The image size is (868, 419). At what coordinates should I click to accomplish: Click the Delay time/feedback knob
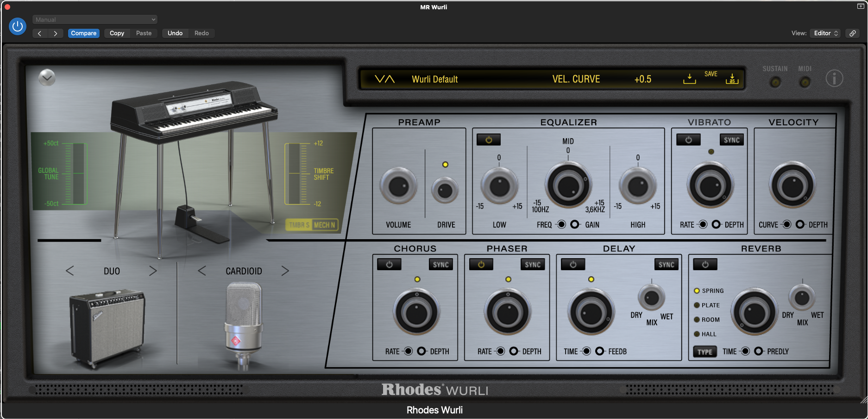(x=591, y=312)
